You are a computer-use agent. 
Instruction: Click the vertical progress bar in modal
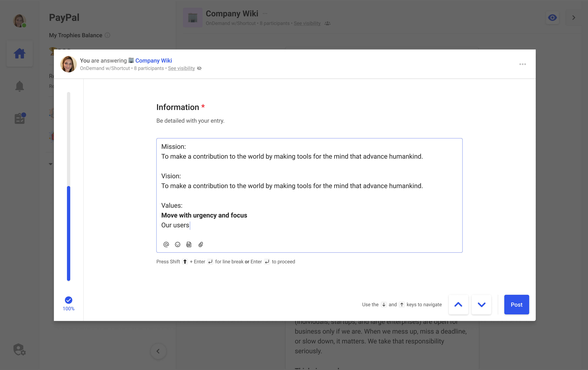click(x=69, y=186)
